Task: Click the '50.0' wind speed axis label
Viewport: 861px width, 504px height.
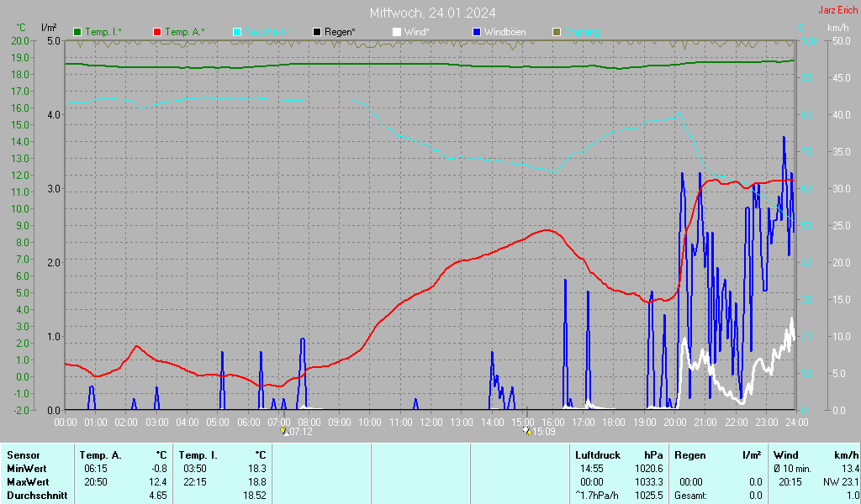Action: (841, 41)
